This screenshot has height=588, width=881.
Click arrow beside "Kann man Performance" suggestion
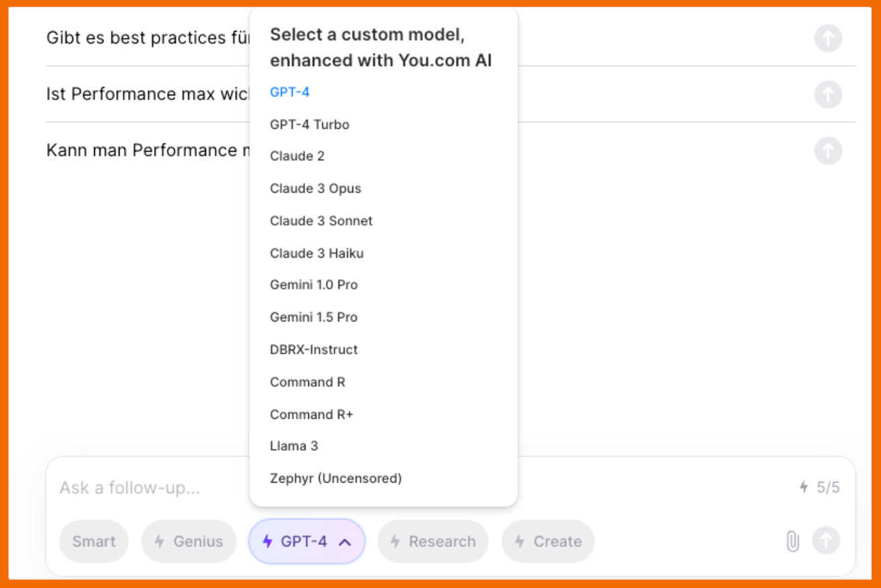[828, 151]
